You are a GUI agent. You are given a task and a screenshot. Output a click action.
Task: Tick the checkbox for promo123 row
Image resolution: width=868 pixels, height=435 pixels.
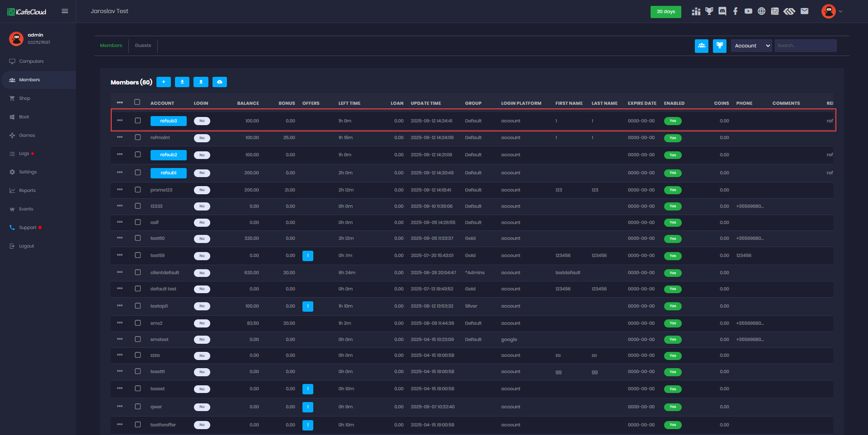pos(138,190)
